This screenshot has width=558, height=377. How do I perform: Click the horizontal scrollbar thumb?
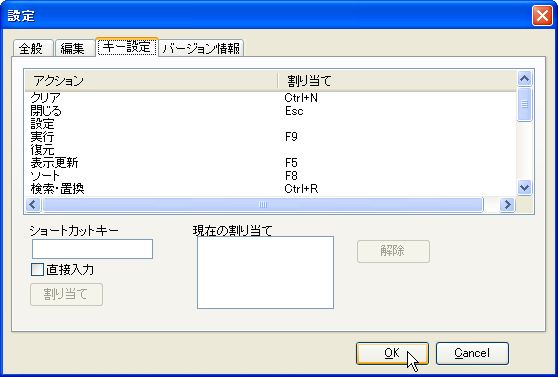263,205
